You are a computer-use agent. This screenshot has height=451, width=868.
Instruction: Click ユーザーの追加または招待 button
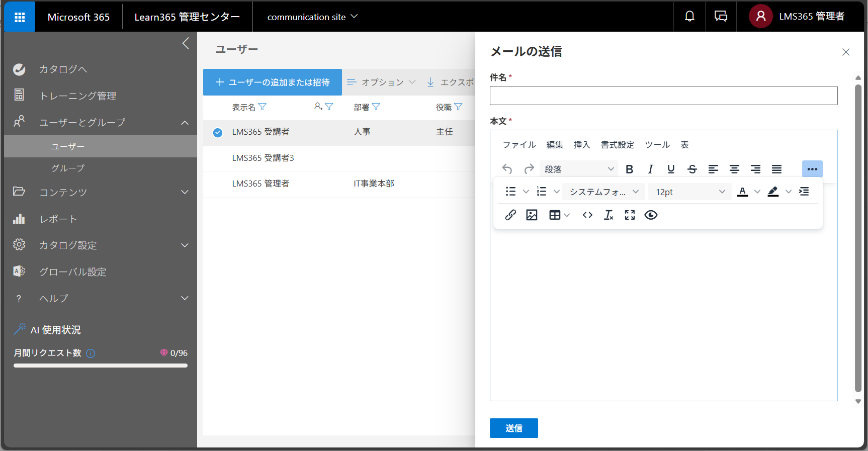(273, 82)
